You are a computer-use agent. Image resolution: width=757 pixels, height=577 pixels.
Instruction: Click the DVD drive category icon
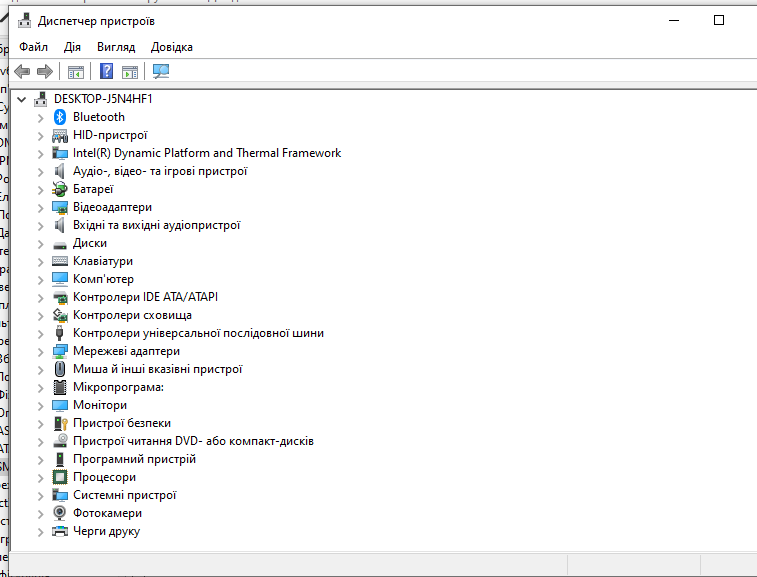point(60,440)
